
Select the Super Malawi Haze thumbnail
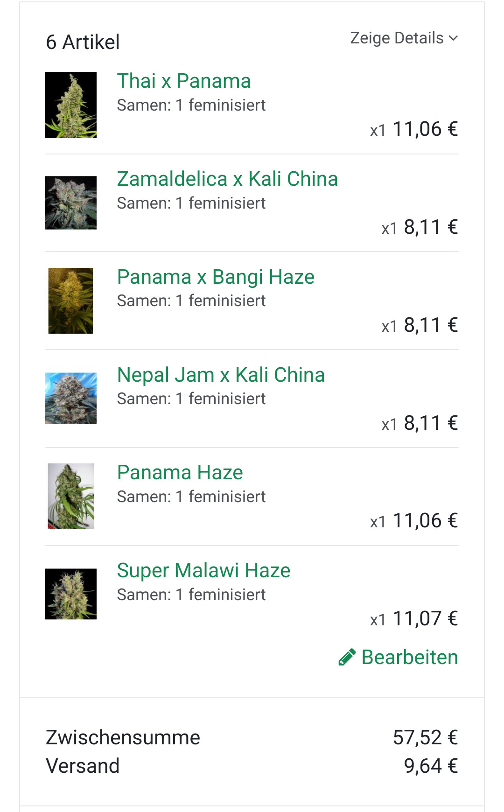point(71,594)
